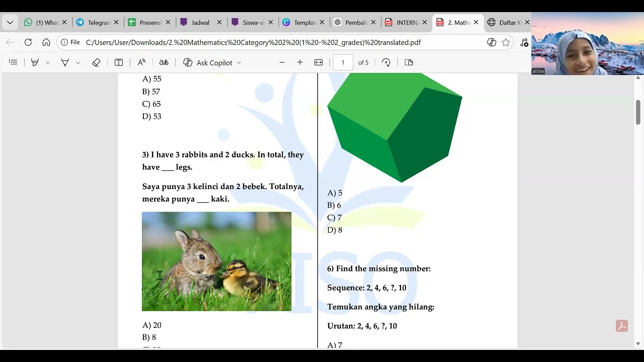Viewport: 644px width, 362px height.
Task: Open the Copilot icon in the address bar
Action: pos(492,42)
